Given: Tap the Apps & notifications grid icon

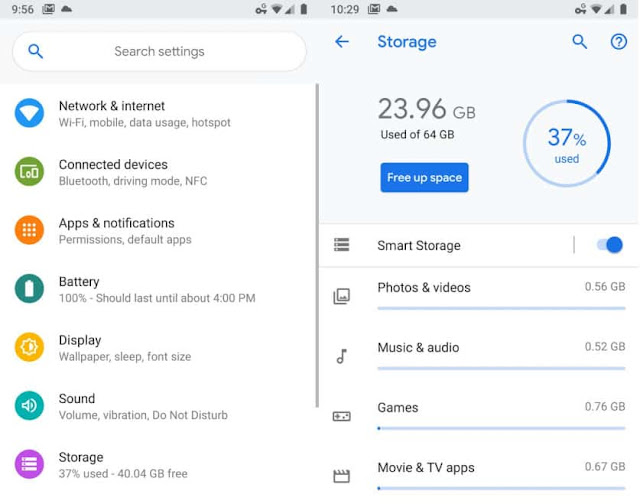Looking at the screenshot, I should point(29,230).
